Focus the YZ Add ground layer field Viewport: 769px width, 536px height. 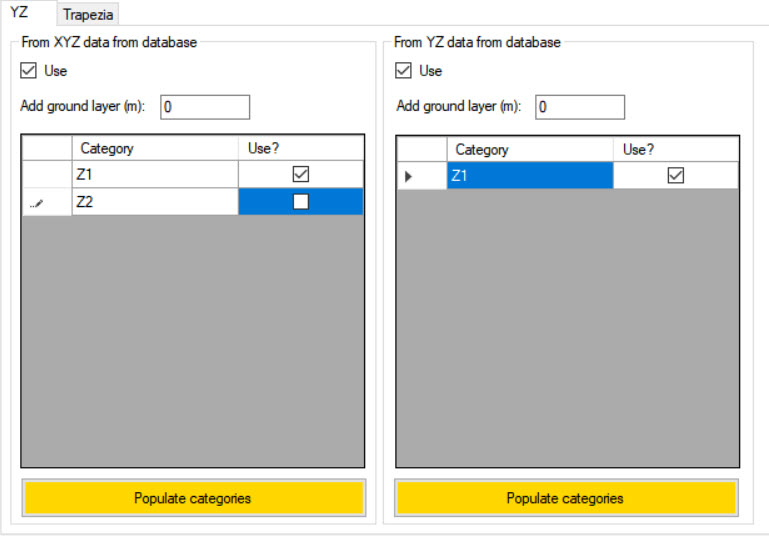click(x=579, y=107)
